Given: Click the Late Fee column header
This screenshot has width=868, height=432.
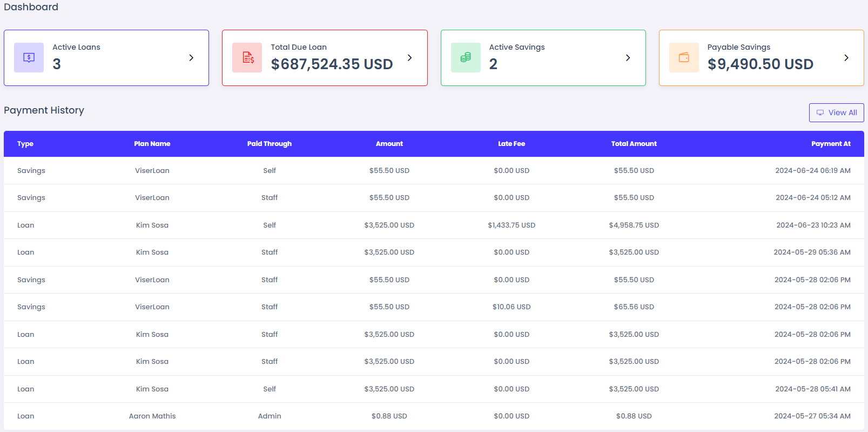Looking at the screenshot, I should (x=511, y=144).
